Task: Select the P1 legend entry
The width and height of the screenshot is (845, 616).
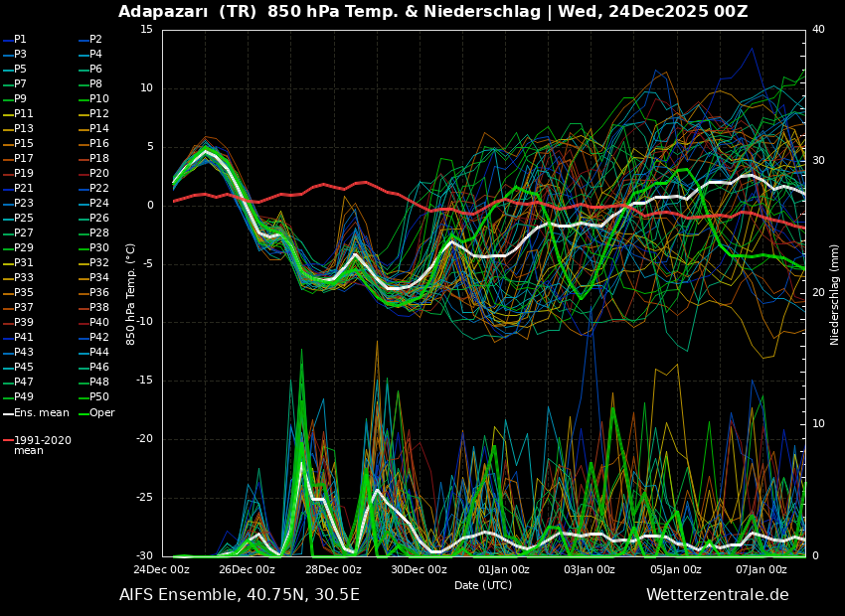Action: (x=15, y=40)
